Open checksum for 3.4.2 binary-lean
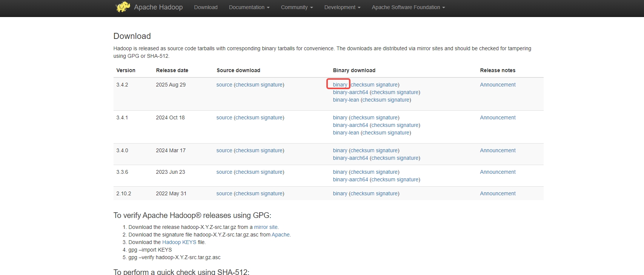 pos(374,100)
